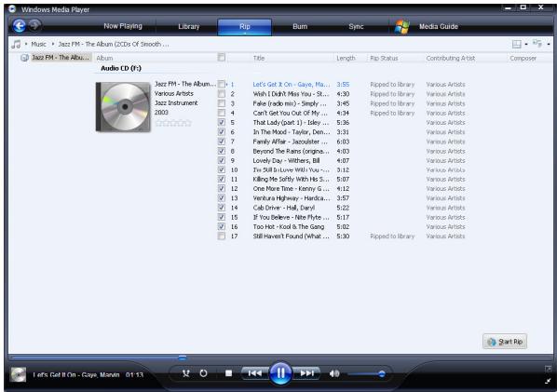Click the layout options icon
The image size is (557, 392).
(x=517, y=44)
